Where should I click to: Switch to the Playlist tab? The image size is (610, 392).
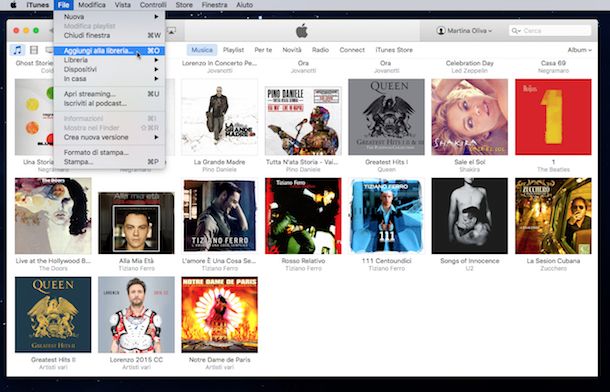233,50
